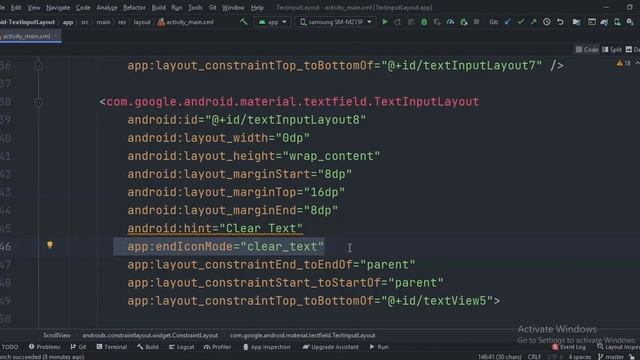Image resolution: width=640 pixels, height=360 pixels.
Task: Click the warnings indicator triangle icon
Action: pos(620,63)
